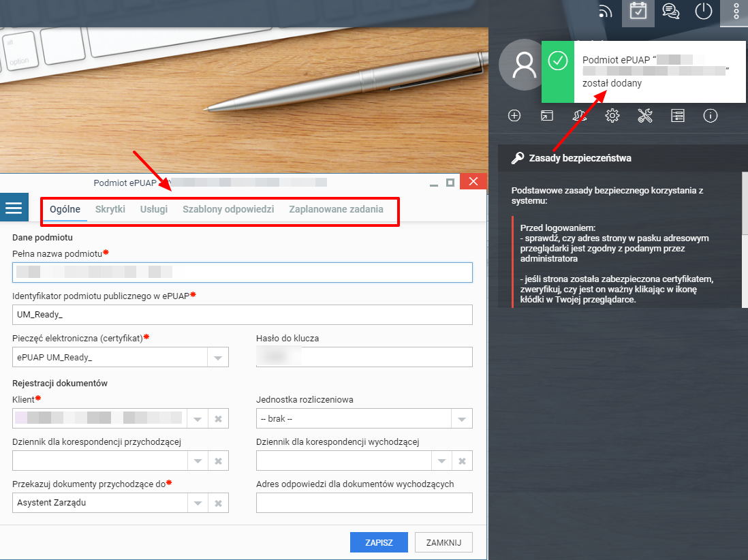The height and width of the screenshot is (560, 748).
Task: Click the user avatar icon
Action: point(524,65)
